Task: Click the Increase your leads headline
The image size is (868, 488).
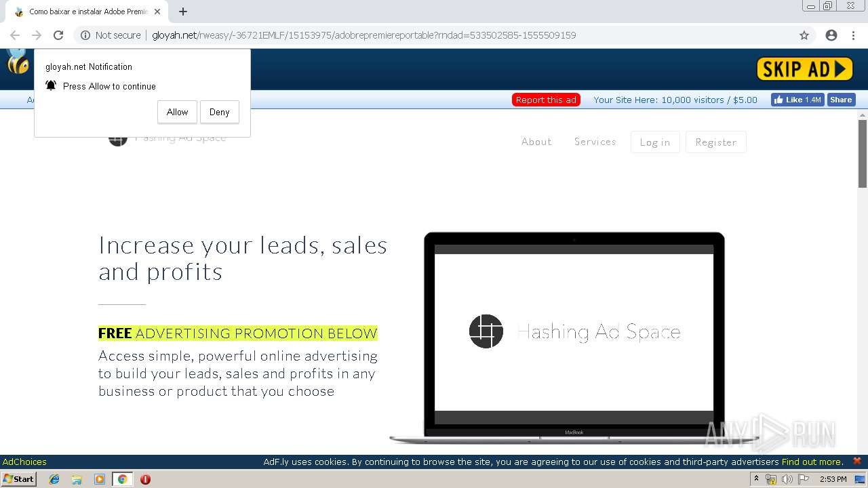Action: 243,258
